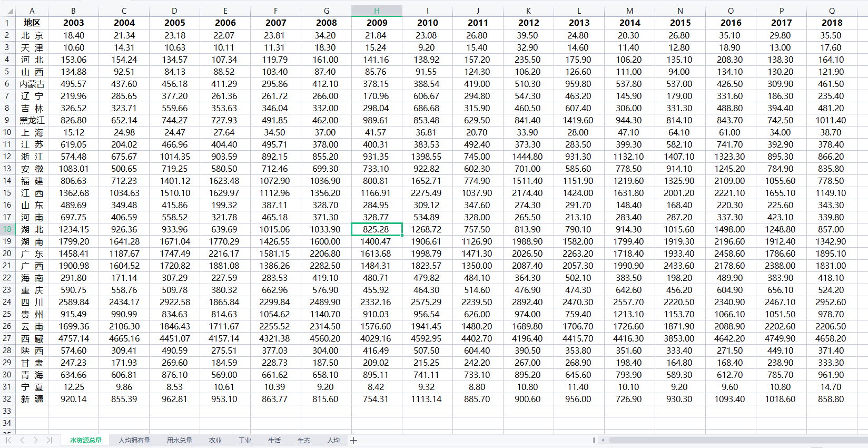Select the 2009 year header cell
868x448 pixels.
click(x=377, y=23)
